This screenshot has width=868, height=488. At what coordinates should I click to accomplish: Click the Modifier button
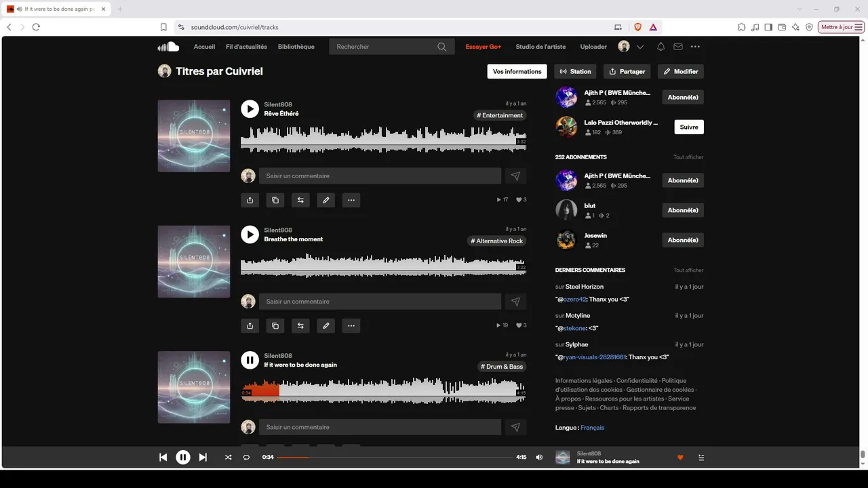point(681,71)
